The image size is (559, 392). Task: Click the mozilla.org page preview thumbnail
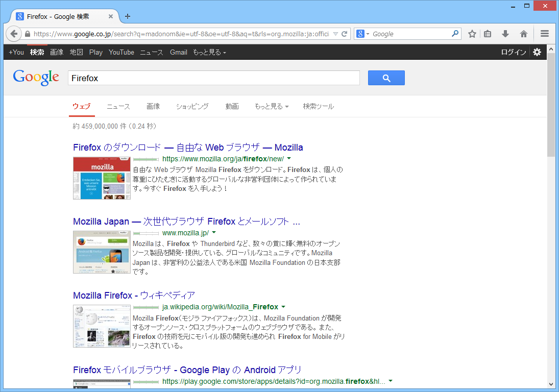(102, 178)
